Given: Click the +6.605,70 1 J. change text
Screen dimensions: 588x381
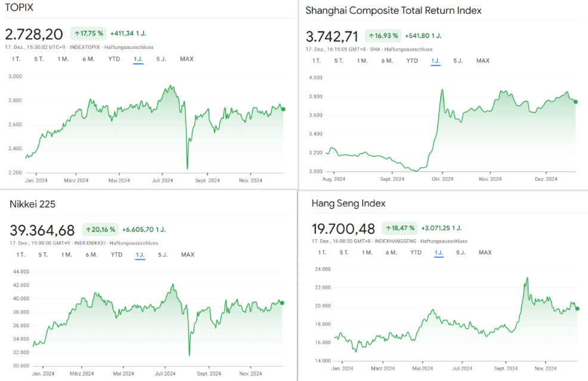Looking at the screenshot, I should point(144,230).
